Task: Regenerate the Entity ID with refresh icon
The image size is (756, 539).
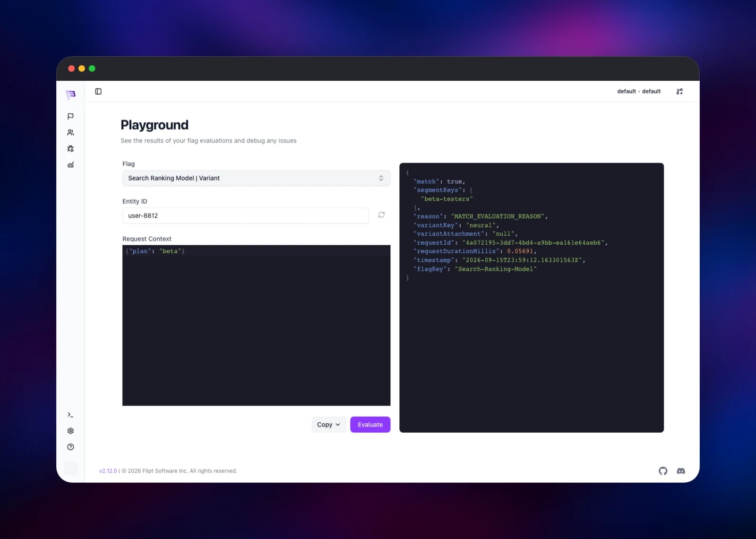Action: coord(381,215)
